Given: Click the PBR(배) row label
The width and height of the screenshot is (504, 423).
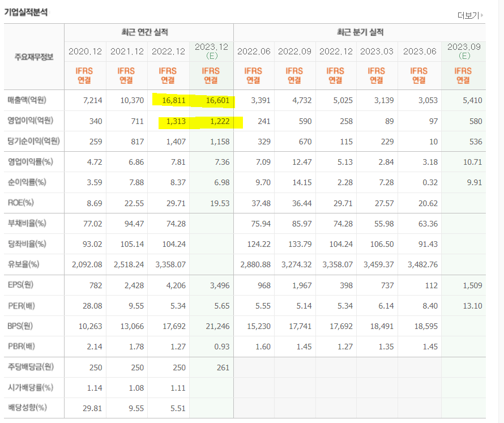Looking at the screenshot, I should [x=21, y=346].
